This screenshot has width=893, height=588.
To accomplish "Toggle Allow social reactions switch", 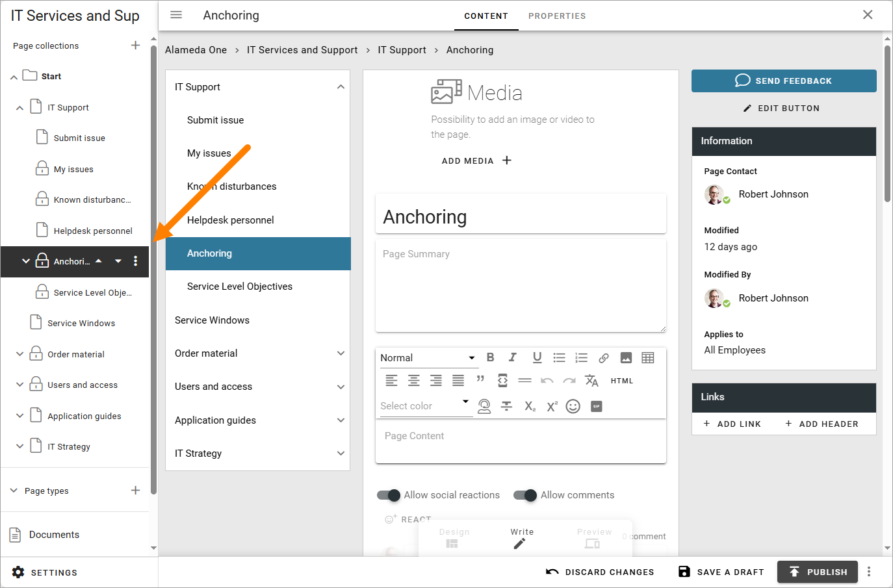I will click(389, 495).
